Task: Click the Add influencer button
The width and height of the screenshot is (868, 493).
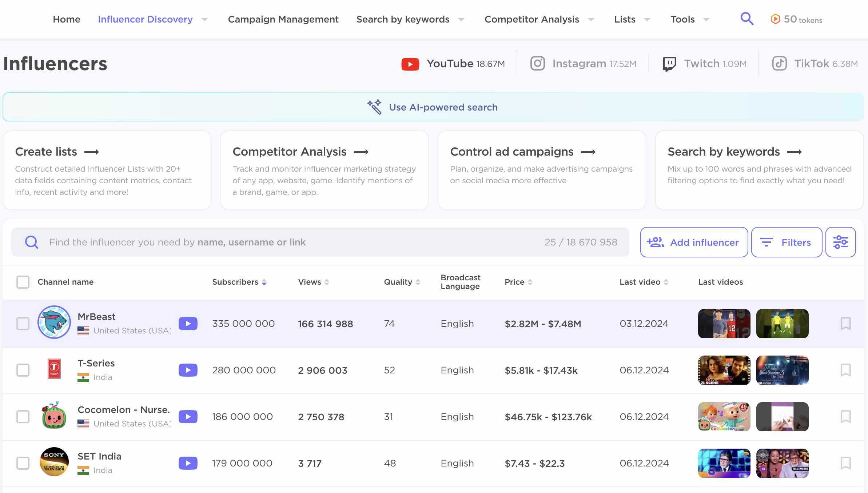Action: click(694, 242)
